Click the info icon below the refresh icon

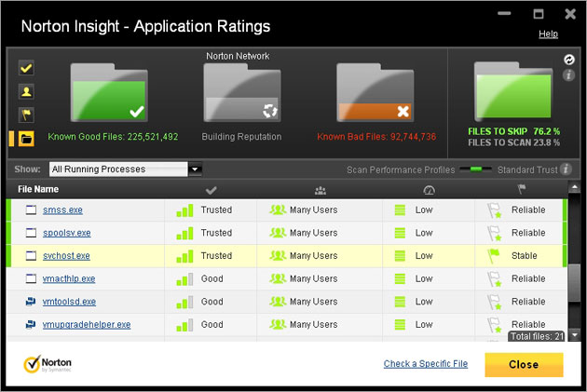568,75
